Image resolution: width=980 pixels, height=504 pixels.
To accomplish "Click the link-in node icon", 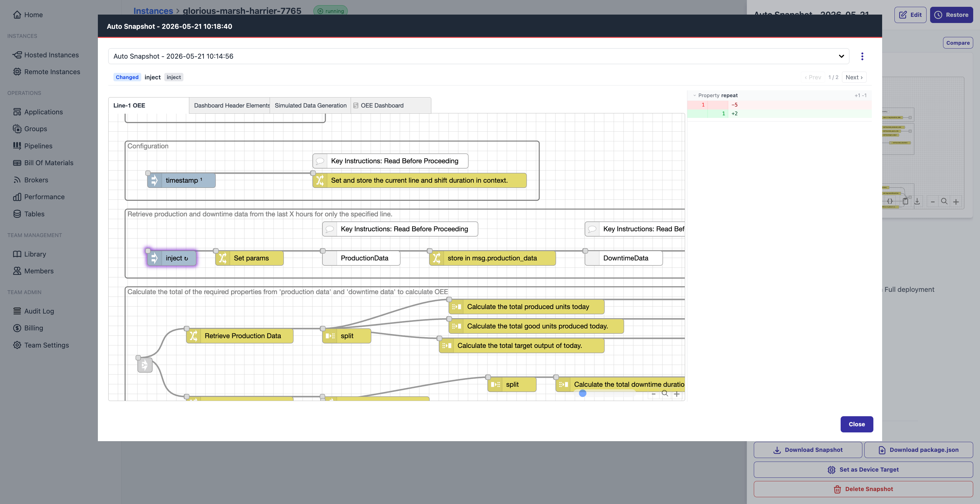I will [x=145, y=365].
